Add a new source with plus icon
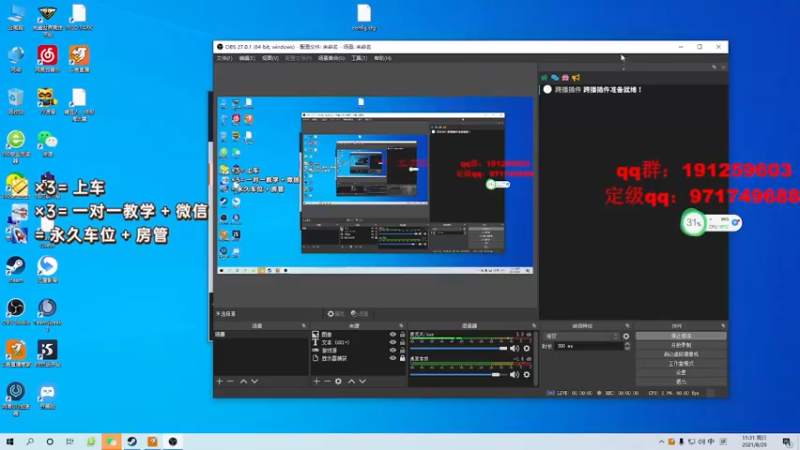800x450 pixels. click(x=316, y=381)
